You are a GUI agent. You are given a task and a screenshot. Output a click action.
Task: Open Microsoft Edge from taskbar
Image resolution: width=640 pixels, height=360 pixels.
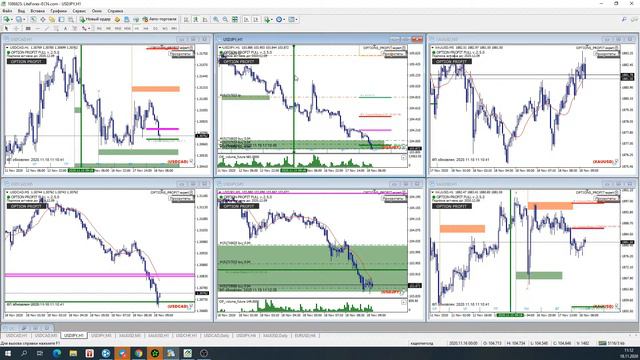click(x=57, y=353)
